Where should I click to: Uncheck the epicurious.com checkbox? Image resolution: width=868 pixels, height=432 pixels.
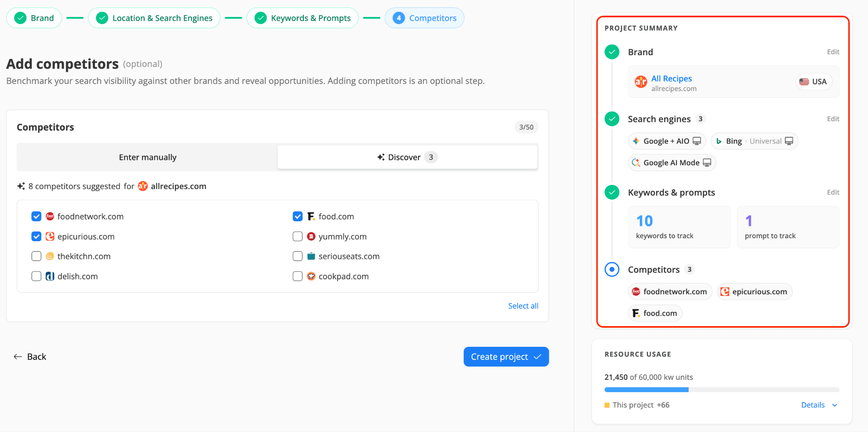[36, 237]
